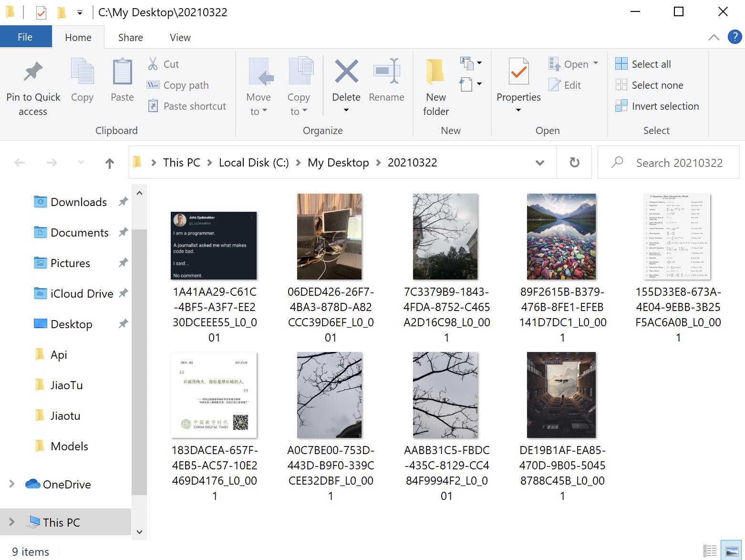The width and height of the screenshot is (745, 560).
Task: Expand the address bar locations dropdown
Action: pos(539,162)
